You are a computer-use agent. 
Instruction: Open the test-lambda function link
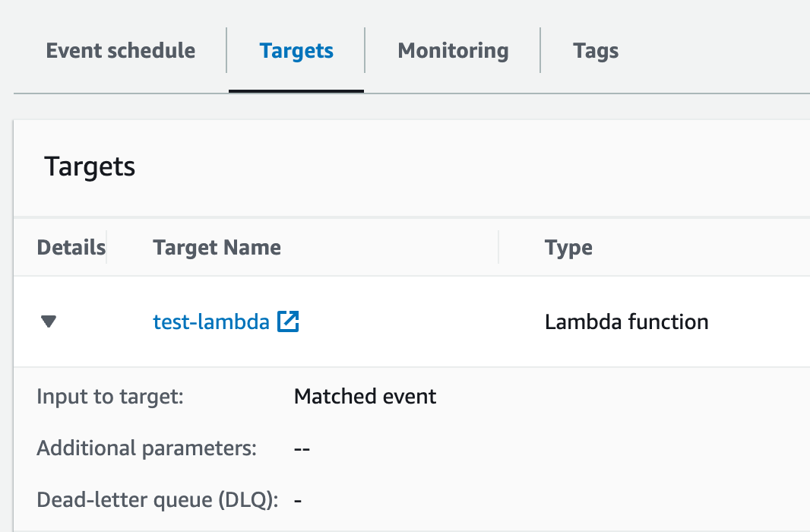click(210, 321)
